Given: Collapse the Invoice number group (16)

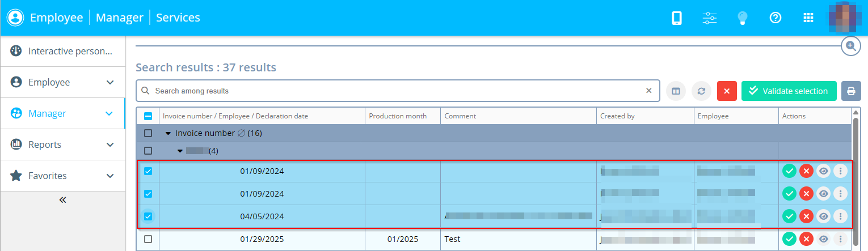Looking at the screenshot, I should (168, 134).
